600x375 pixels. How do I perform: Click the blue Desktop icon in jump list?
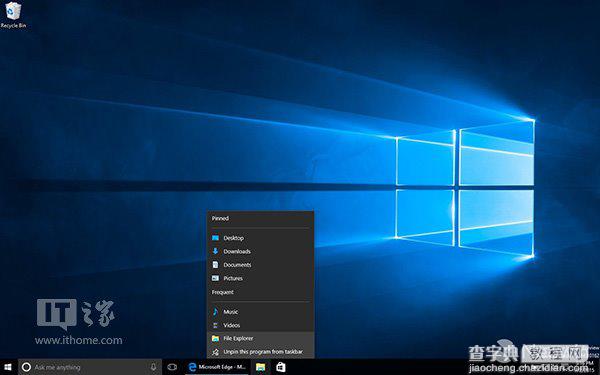pyautogui.click(x=215, y=238)
